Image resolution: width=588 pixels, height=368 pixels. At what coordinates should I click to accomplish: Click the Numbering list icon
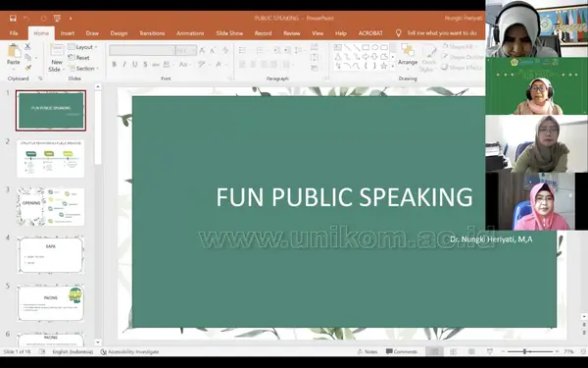(259, 50)
